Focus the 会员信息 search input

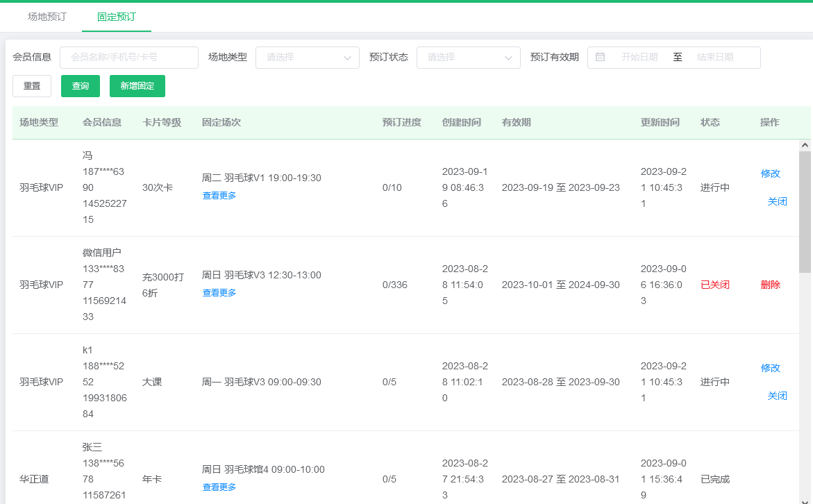pos(129,58)
